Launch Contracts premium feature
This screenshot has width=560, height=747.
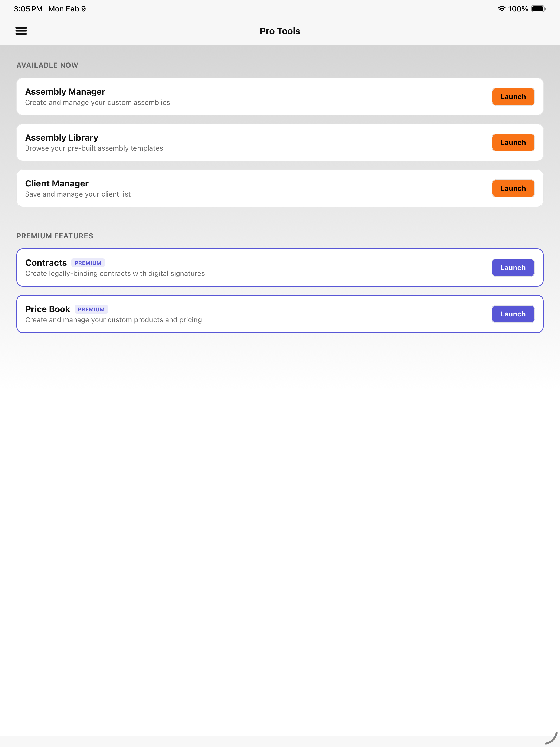pos(513,267)
